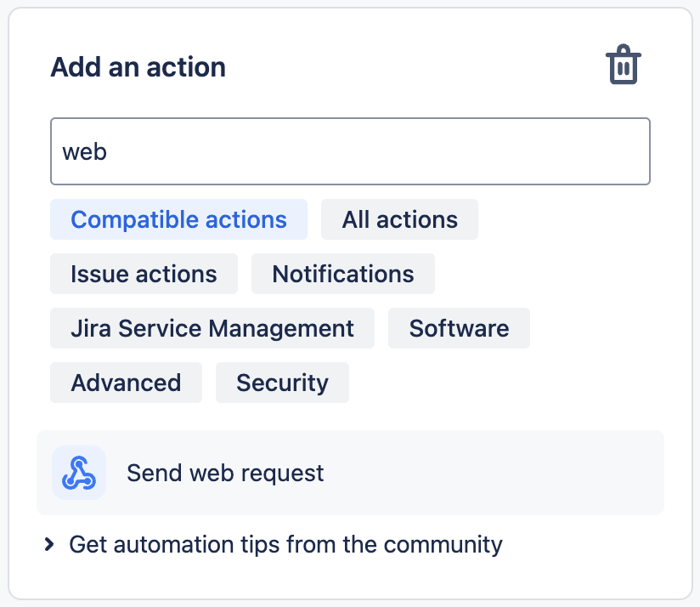Viewport: 700px width, 607px height.
Task: Choose the Software action category
Action: pyautogui.click(x=459, y=328)
